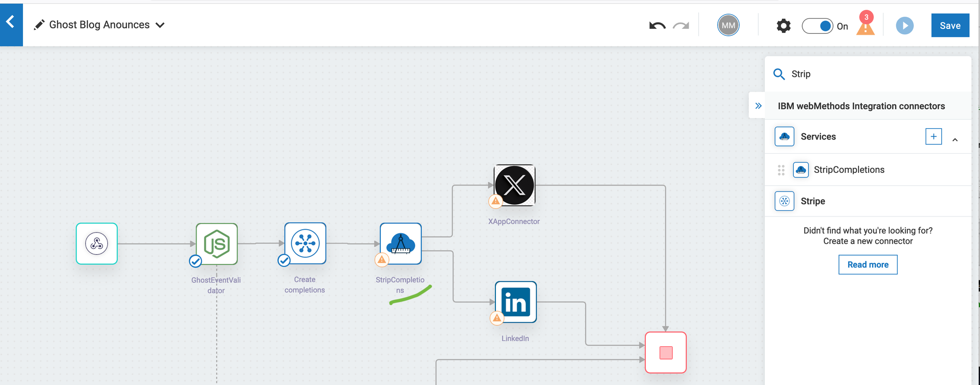Add a new service with plus button
Screen dimensions: 980x385
[933, 137]
